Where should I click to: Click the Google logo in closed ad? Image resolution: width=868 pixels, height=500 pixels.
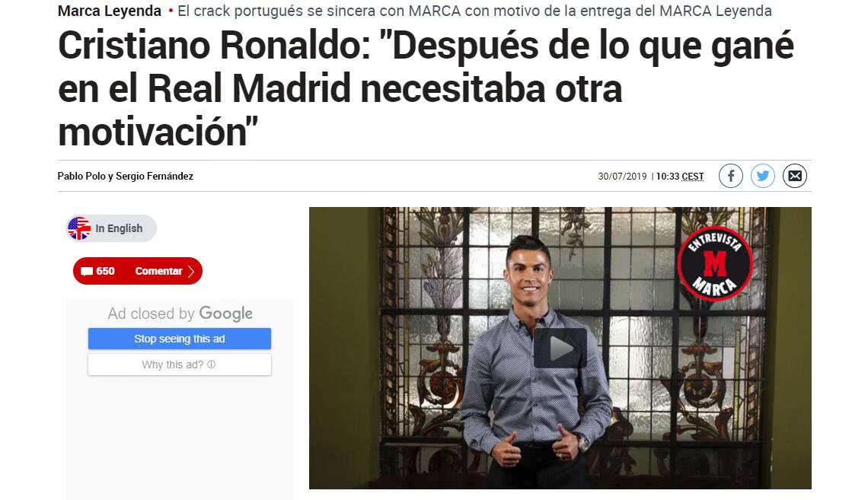pos(226,314)
